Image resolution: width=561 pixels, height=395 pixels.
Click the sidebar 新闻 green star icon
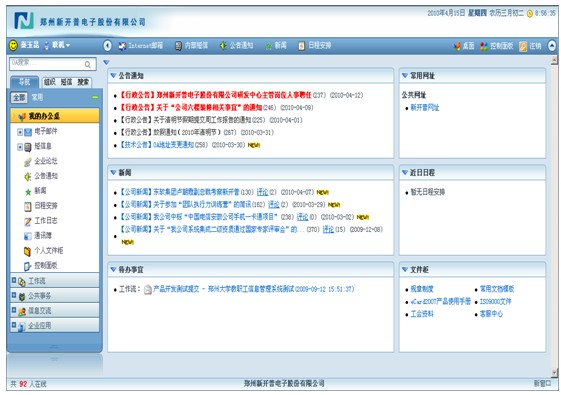28,192
